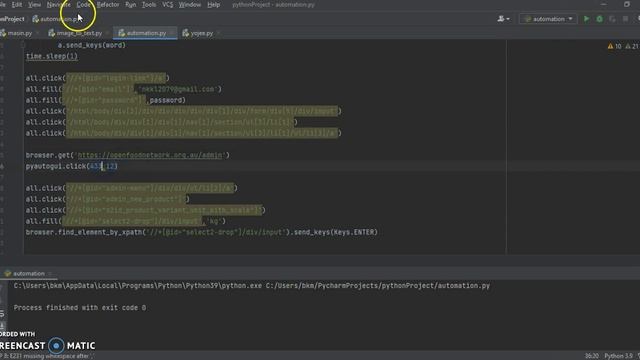Screen dimensions: 640x360
Task: Click the all.fill line containing 'kg'
Action: tap(126, 221)
